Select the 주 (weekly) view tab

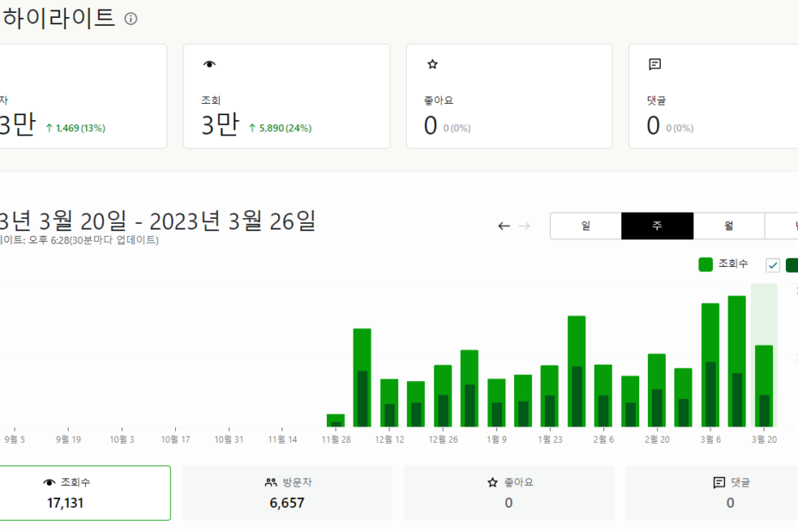click(x=656, y=226)
